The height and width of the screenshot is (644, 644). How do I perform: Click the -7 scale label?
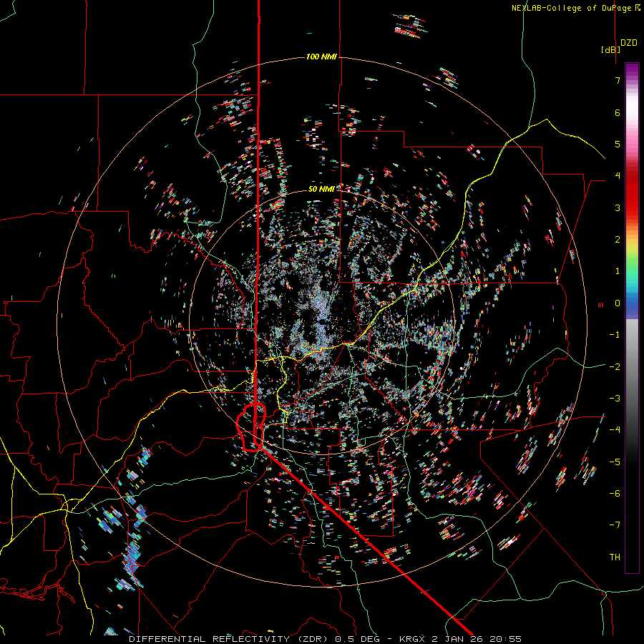pos(615,525)
